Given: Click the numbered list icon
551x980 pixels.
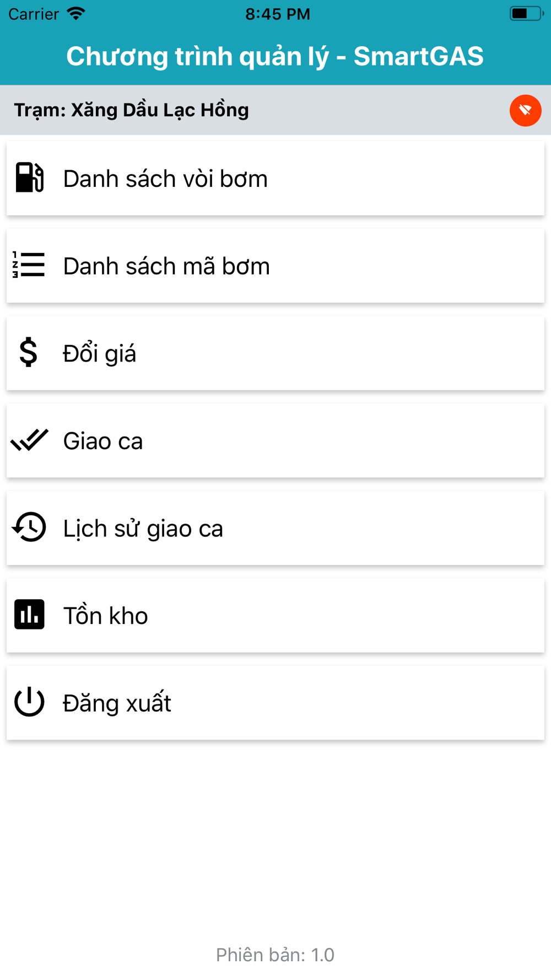Looking at the screenshot, I should 29,265.
